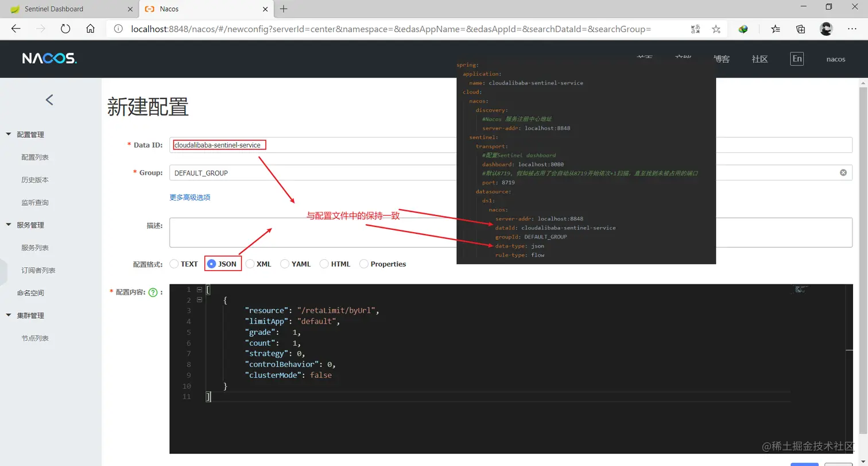Open 命名空间 in the sidebar
Image resolution: width=868 pixels, height=466 pixels.
30,292
